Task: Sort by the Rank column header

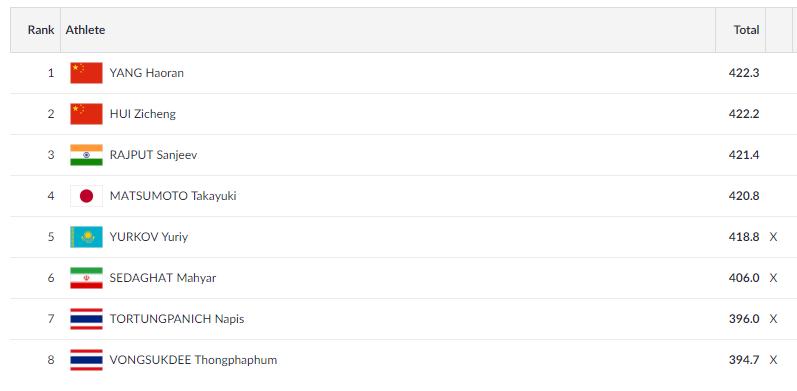Action: pos(41,30)
